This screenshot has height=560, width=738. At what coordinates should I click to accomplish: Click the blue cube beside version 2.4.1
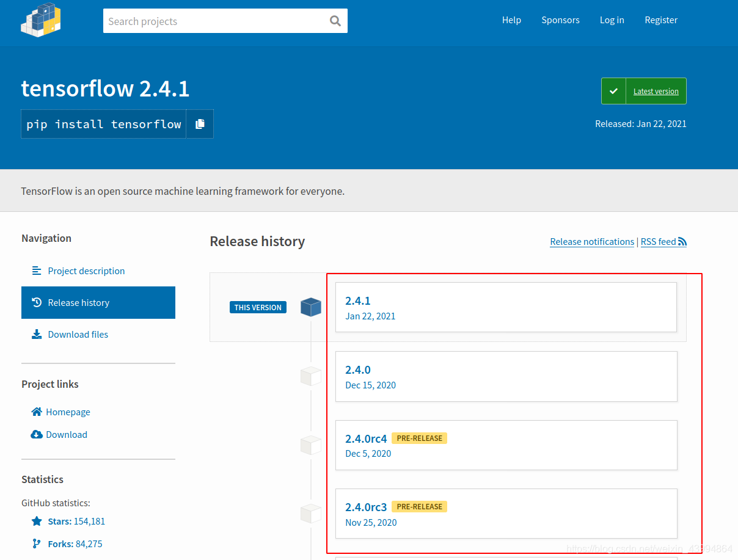311,307
